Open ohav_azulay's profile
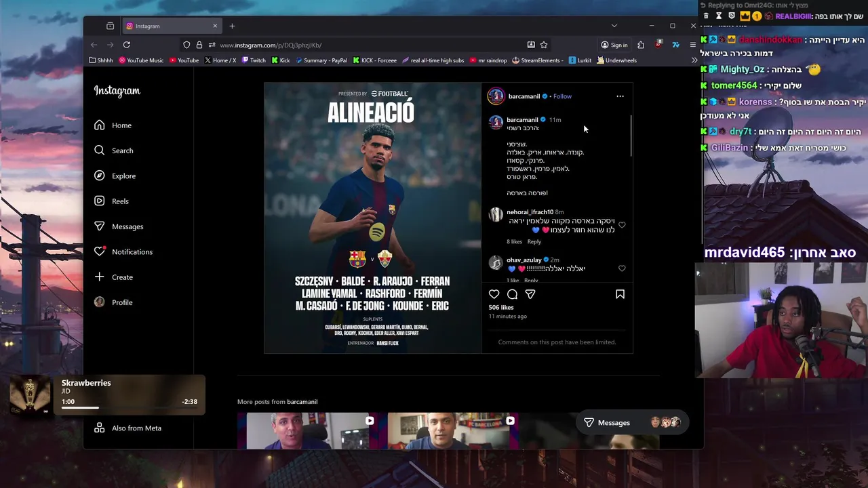 [x=524, y=260]
